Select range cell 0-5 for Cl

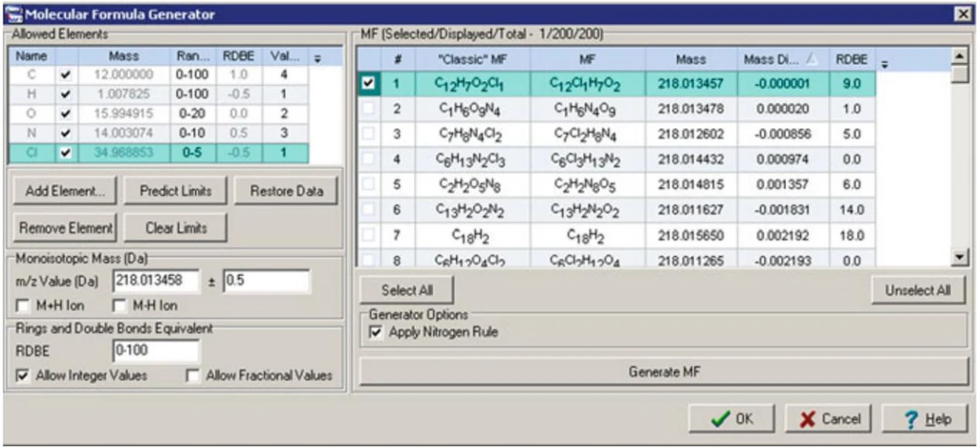point(192,153)
